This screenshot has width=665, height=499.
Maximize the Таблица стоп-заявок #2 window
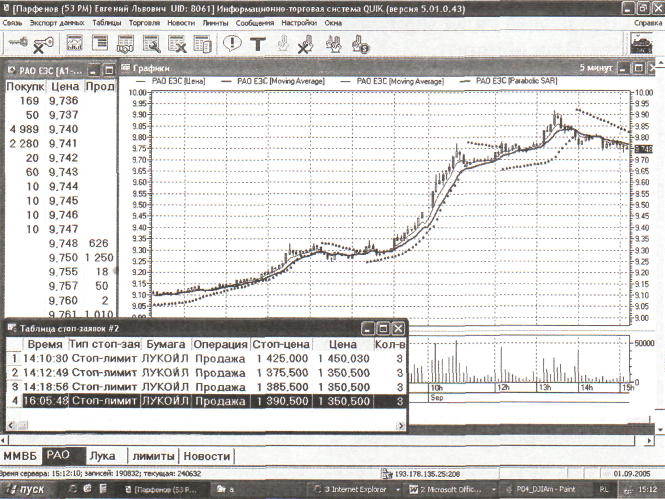pyautogui.click(x=383, y=329)
